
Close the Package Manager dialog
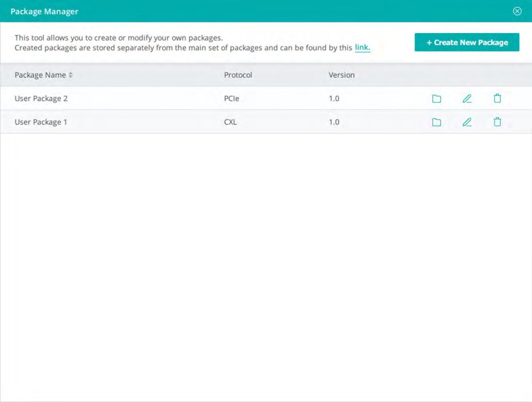[517, 11]
